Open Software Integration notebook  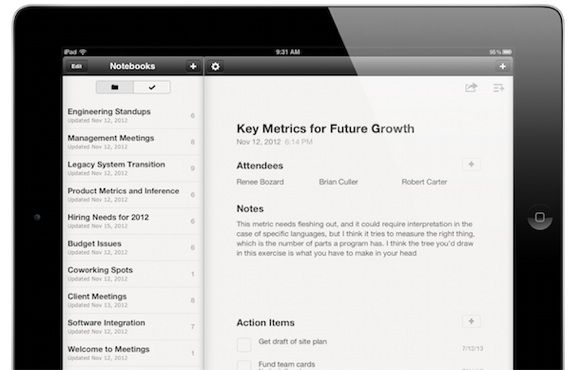click(x=132, y=327)
